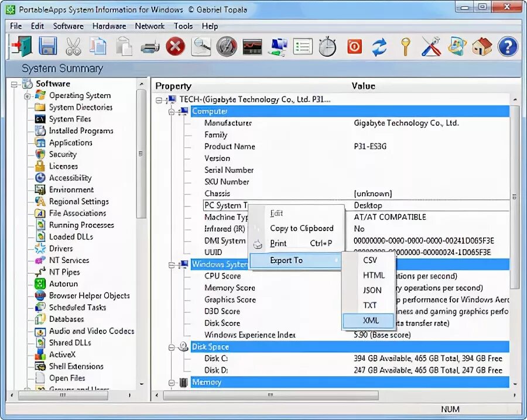Click the Value column header
The height and width of the screenshot is (420, 527).
tap(363, 87)
